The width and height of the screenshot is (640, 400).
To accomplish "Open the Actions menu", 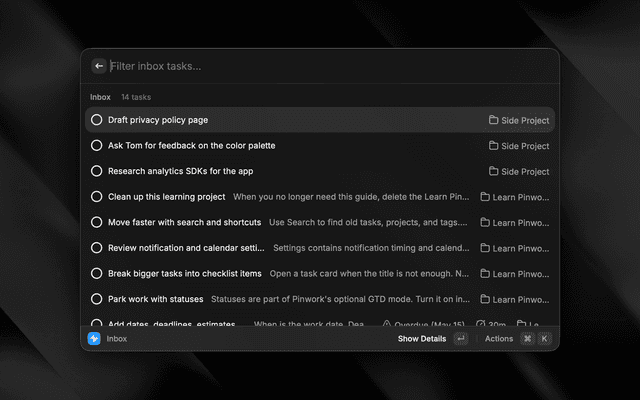I will (499, 339).
